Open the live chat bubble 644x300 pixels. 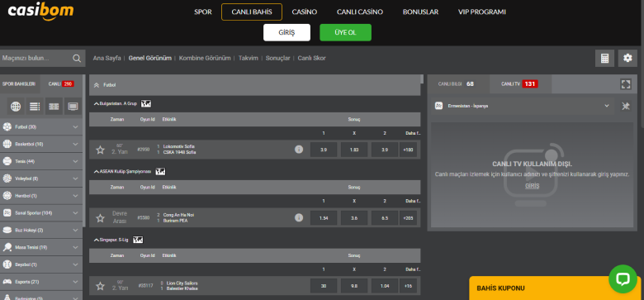[x=623, y=279]
